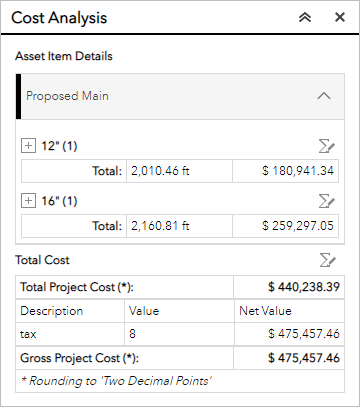Click the Gross Project Cost (*) label
The width and height of the screenshot is (360, 407).
tap(79, 358)
